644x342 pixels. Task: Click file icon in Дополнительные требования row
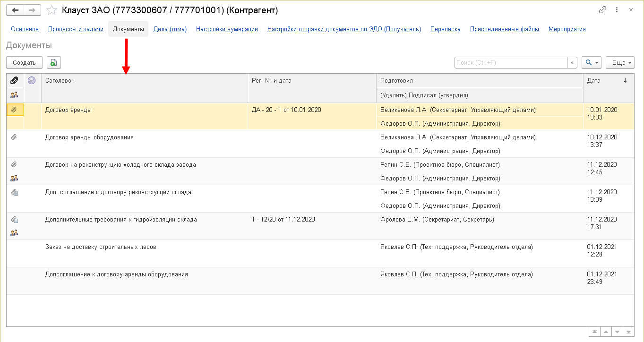(x=15, y=219)
